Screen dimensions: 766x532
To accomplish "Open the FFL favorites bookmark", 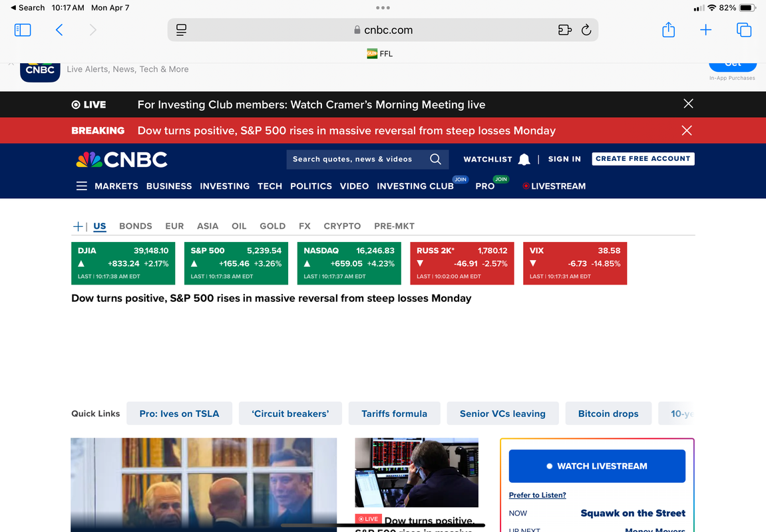I will click(379, 54).
